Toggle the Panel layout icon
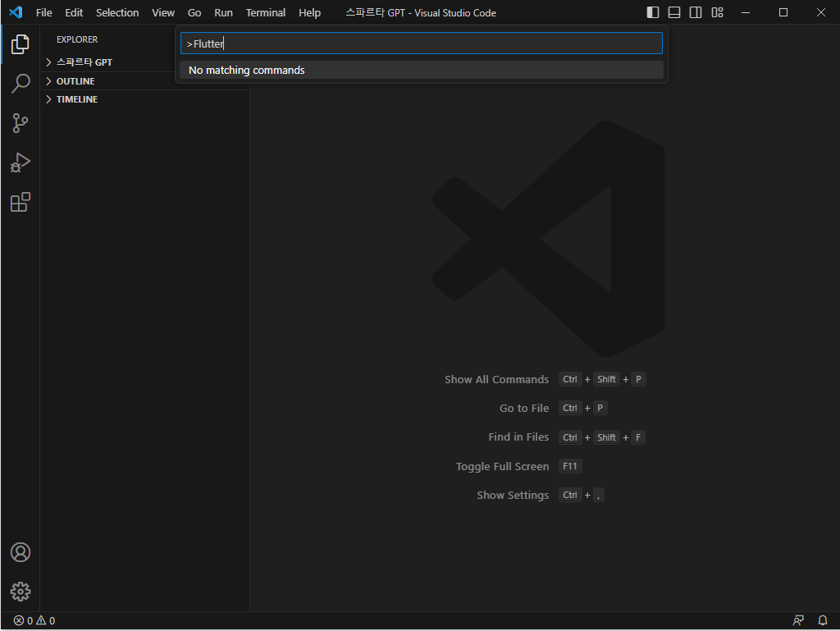 pos(674,12)
